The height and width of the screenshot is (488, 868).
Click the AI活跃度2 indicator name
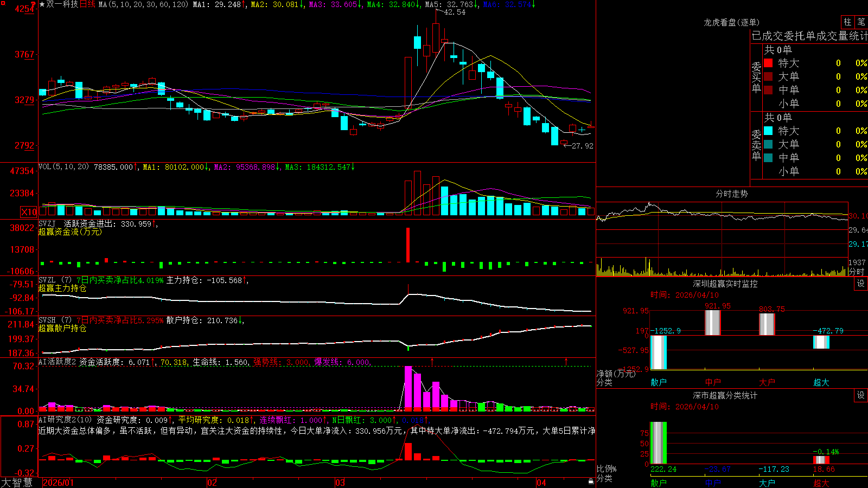tap(57, 362)
